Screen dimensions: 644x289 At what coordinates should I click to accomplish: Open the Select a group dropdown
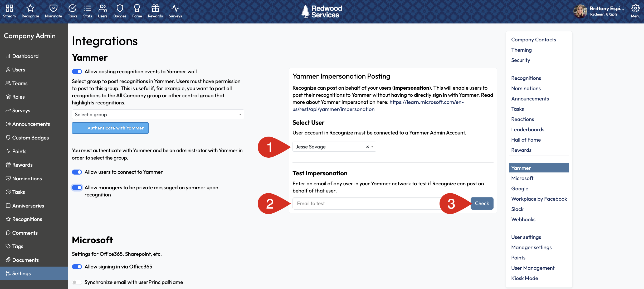pos(158,114)
